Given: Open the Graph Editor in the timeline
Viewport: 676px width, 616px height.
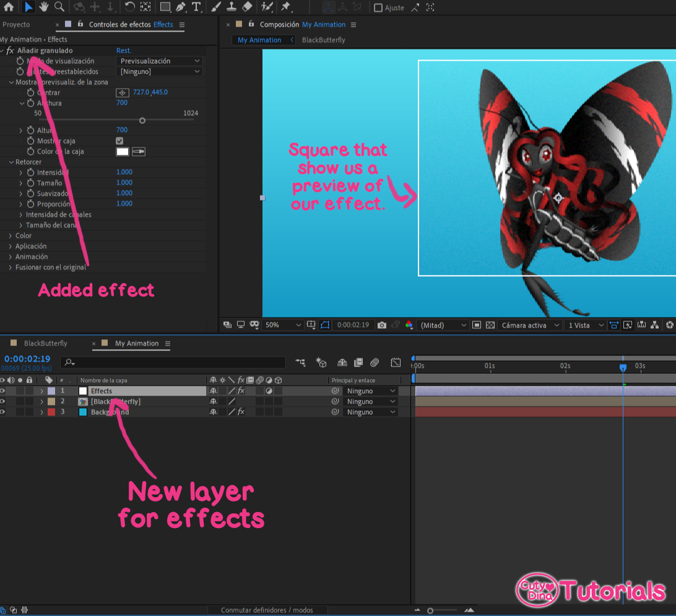Looking at the screenshot, I should 395,363.
